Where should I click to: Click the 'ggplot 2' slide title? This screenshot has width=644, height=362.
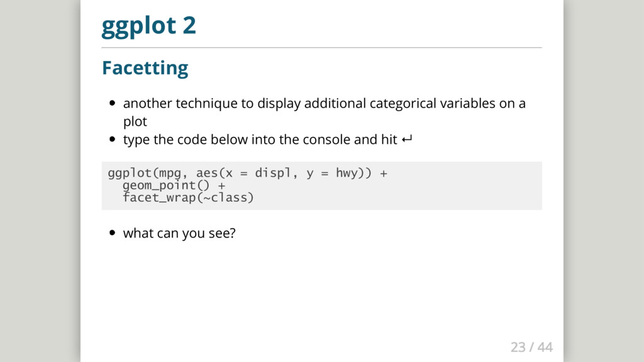click(x=148, y=26)
